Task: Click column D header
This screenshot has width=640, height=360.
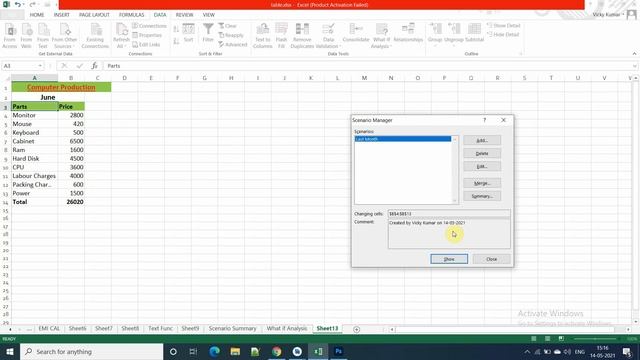Action: point(124,78)
